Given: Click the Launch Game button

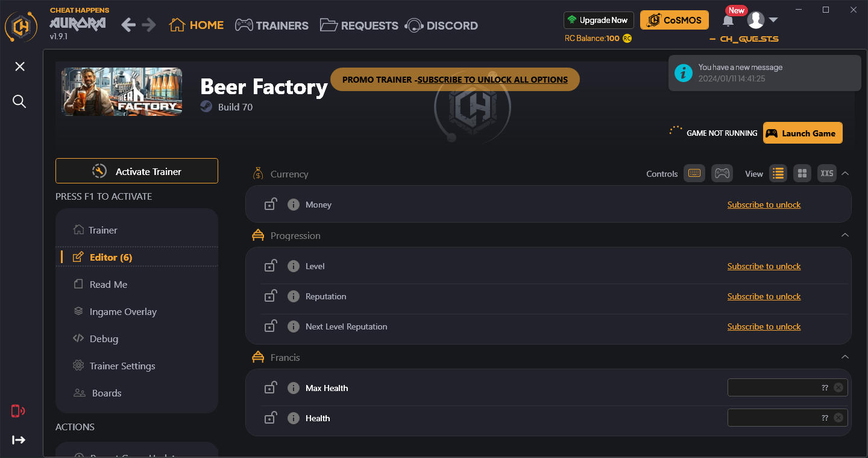Looking at the screenshot, I should [802, 133].
